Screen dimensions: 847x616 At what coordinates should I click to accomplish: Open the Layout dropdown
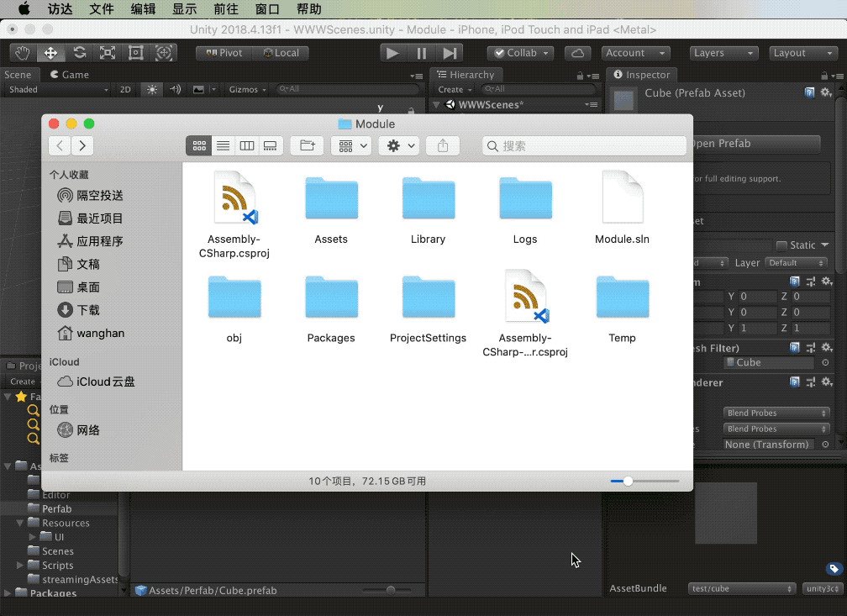pyautogui.click(x=803, y=53)
